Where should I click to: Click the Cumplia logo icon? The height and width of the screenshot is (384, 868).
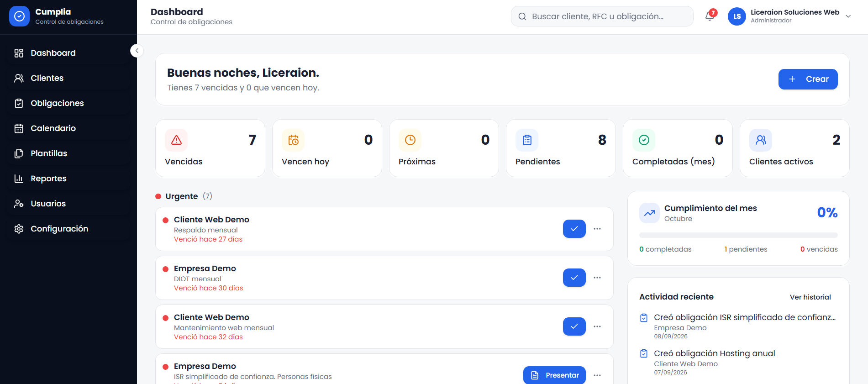click(19, 16)
